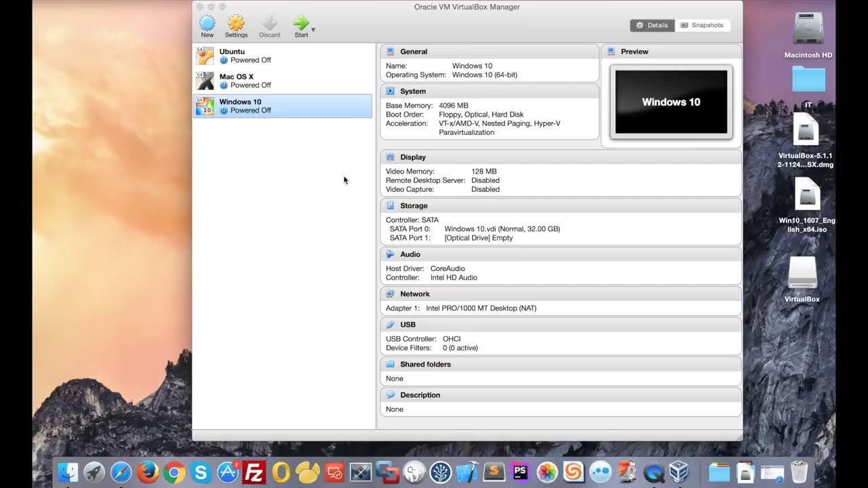868x488 pixels.
Task: Switch to the Details view
Action: coord(652,25)
